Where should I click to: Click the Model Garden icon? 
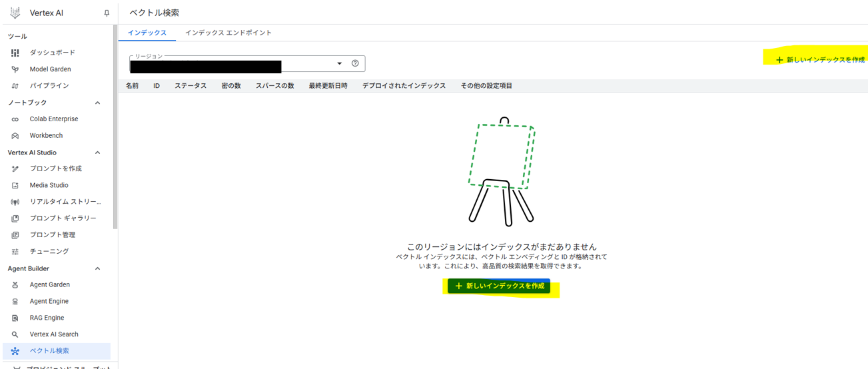15,69
